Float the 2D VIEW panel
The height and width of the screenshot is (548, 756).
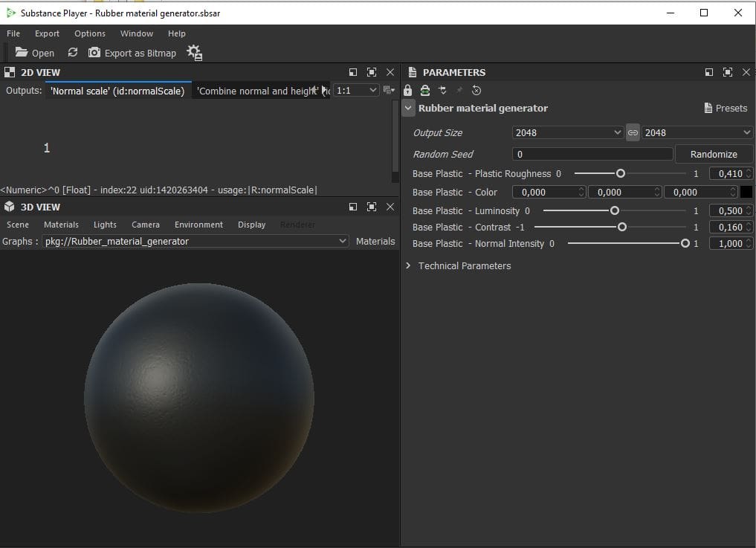(x=353, y=72)
